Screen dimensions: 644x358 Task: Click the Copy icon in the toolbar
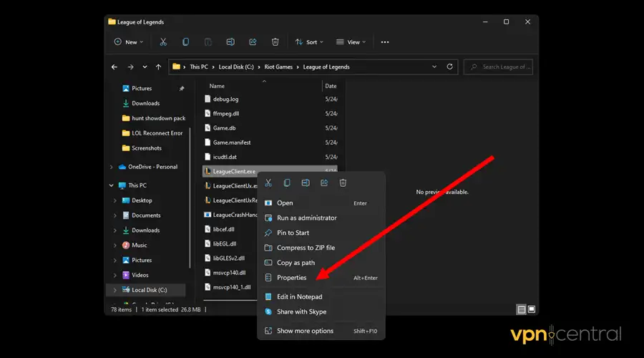185,42
